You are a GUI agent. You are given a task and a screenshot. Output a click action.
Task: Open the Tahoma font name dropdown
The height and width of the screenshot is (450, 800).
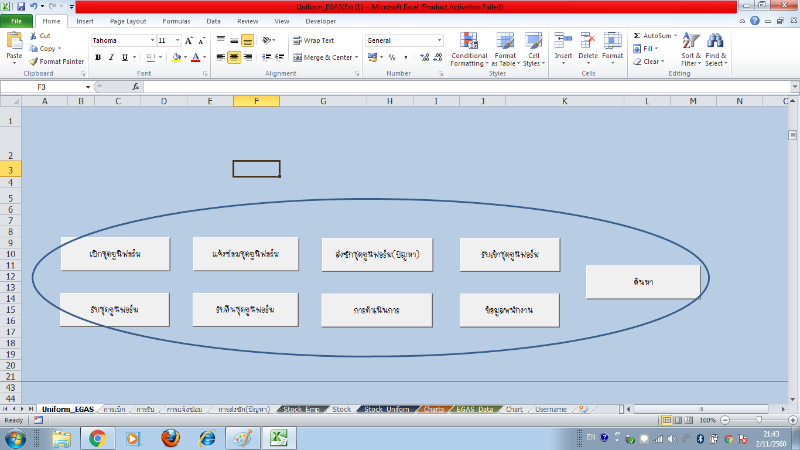tap(151, 41)
